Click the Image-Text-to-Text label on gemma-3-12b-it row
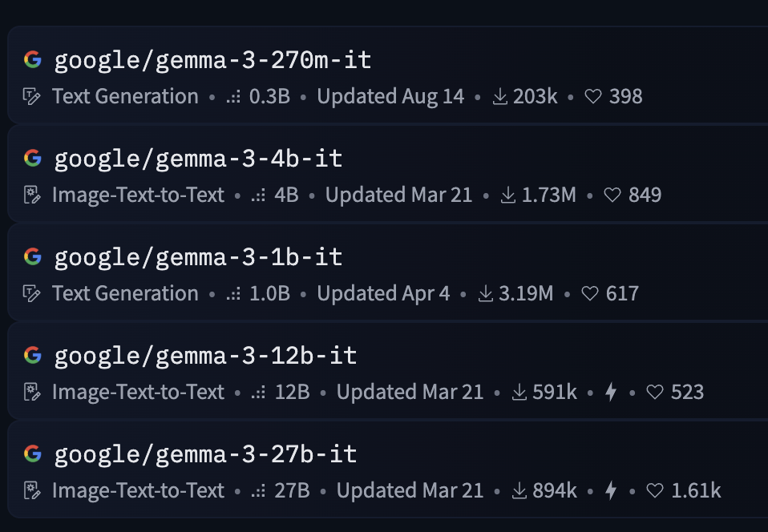 point(137,392)
